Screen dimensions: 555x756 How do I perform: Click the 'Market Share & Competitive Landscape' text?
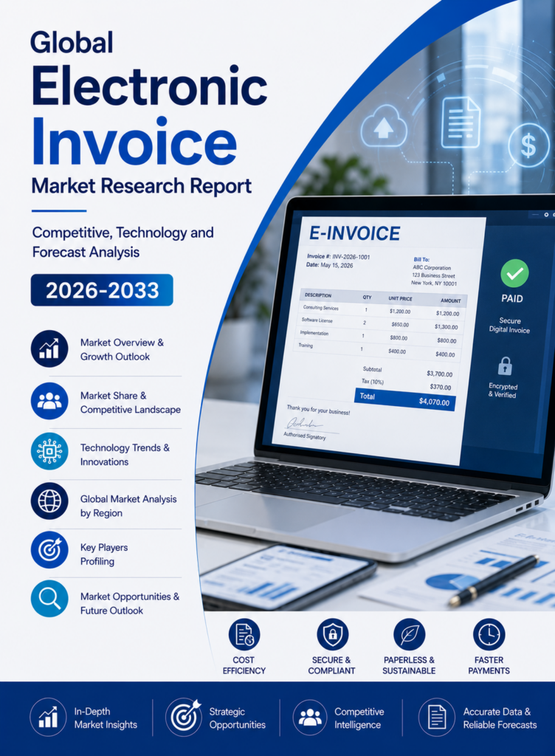coord(131,402)
